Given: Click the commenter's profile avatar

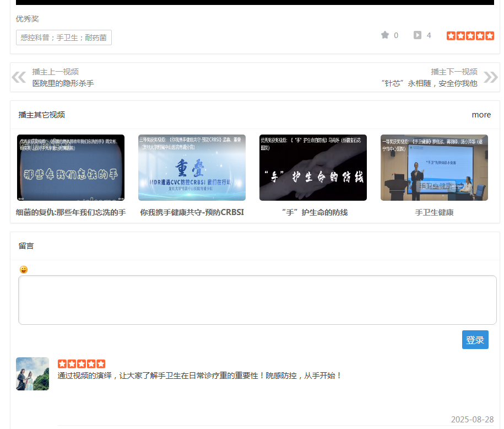Looking at the screenshot, I should (32, 373).
